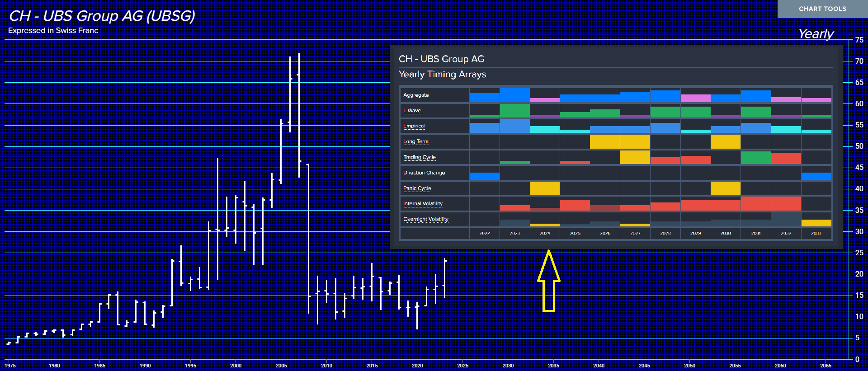
Task: Click the 'Yearly Timing Arrays' panel heading
Action: [x=442, y=74]
